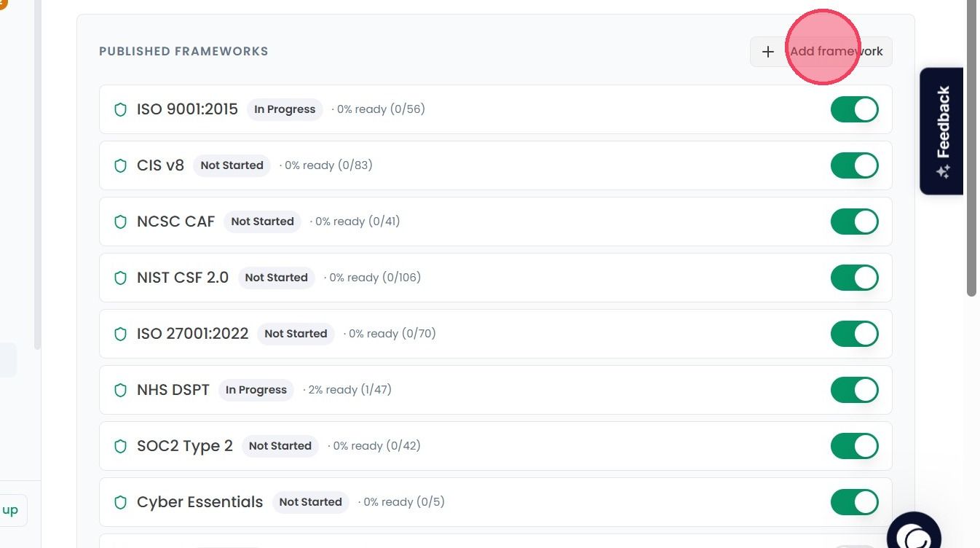Click the shield icon beside ISO 9001:2015
The width and height of the screenshot is (980, 548).
point(121,109)
